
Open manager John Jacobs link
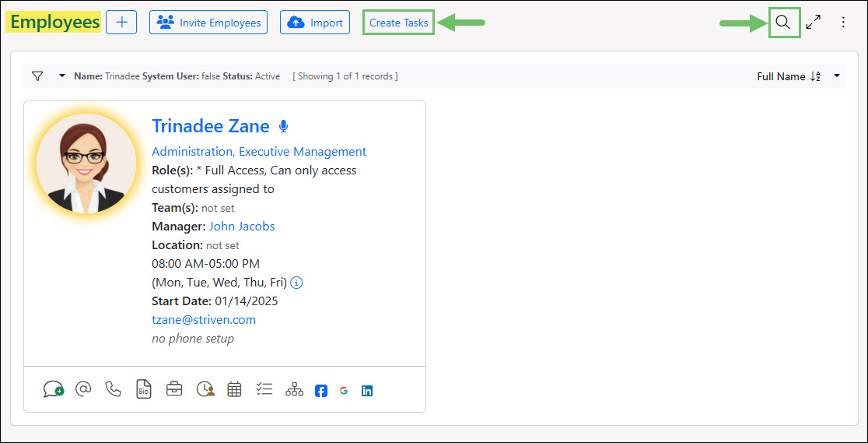[242, 227]
